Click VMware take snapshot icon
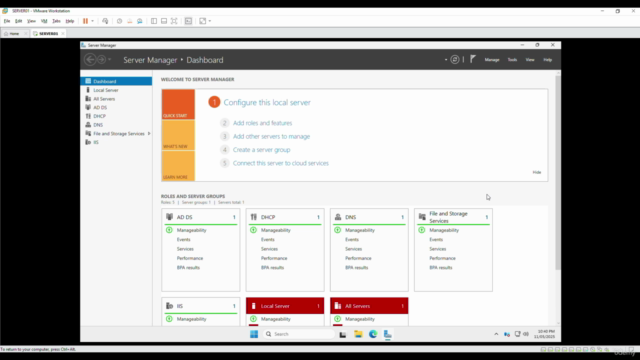This screenshot has height=360, width=640. (119, 21)
